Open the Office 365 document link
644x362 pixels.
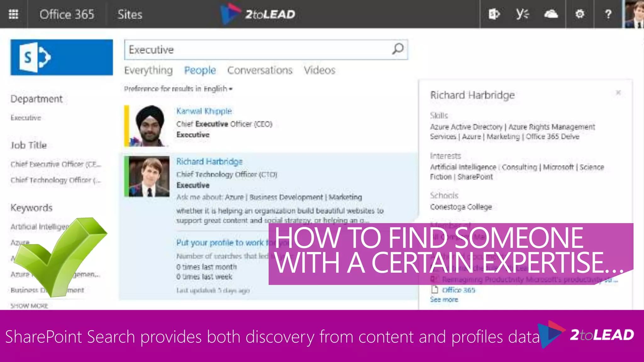click(459, 290)
